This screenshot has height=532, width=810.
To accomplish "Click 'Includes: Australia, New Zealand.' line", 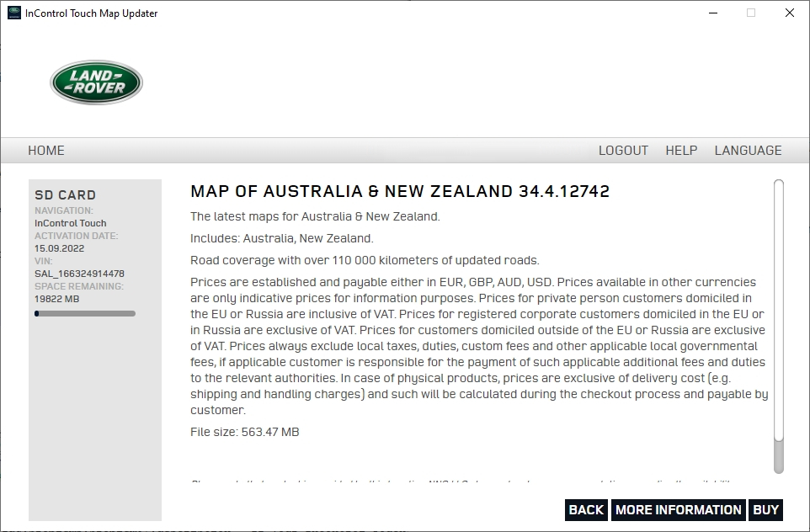I will click(281, 238).
